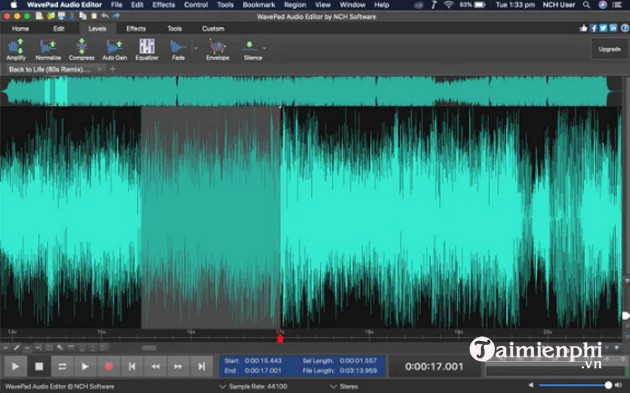Run the Auto Gain tool
The height and width of the screenshot is (393, 630).
[x=115, y=49]
